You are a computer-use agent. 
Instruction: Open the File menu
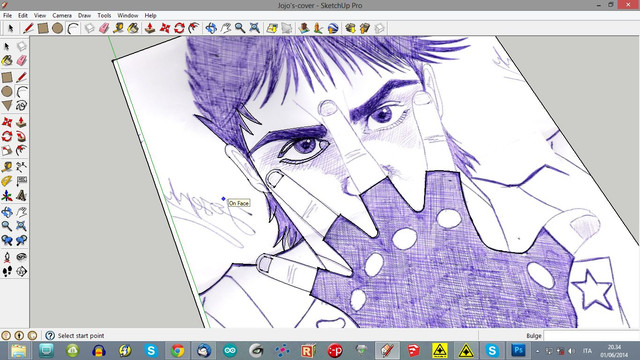pos(7,16)
